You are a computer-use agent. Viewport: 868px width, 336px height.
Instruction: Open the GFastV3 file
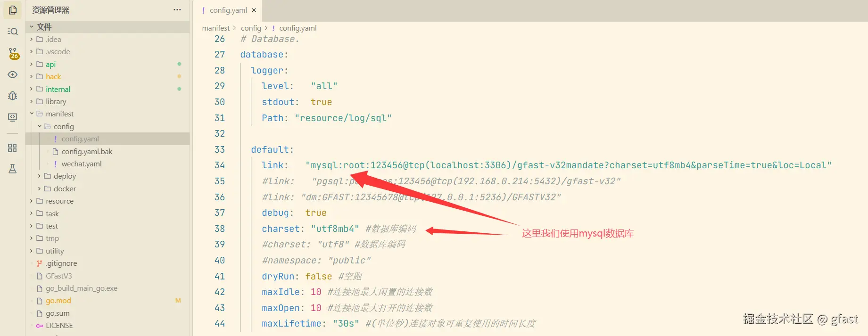(108, 276)
